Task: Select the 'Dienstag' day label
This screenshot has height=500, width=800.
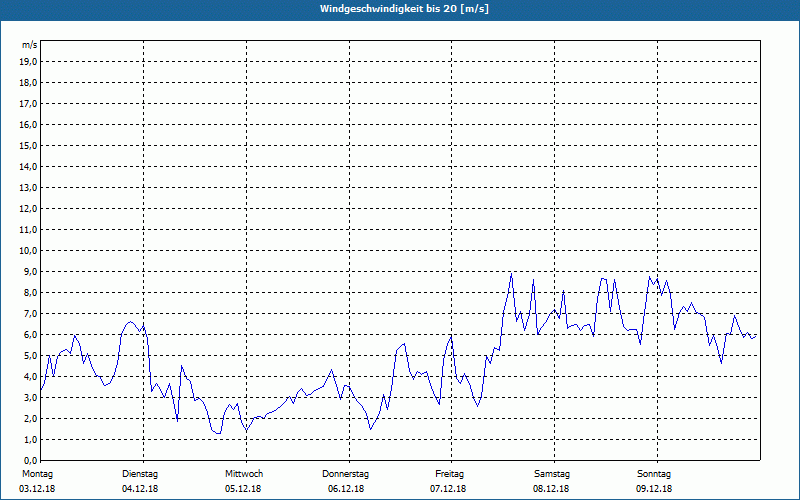Action: (x=140, y=474)
